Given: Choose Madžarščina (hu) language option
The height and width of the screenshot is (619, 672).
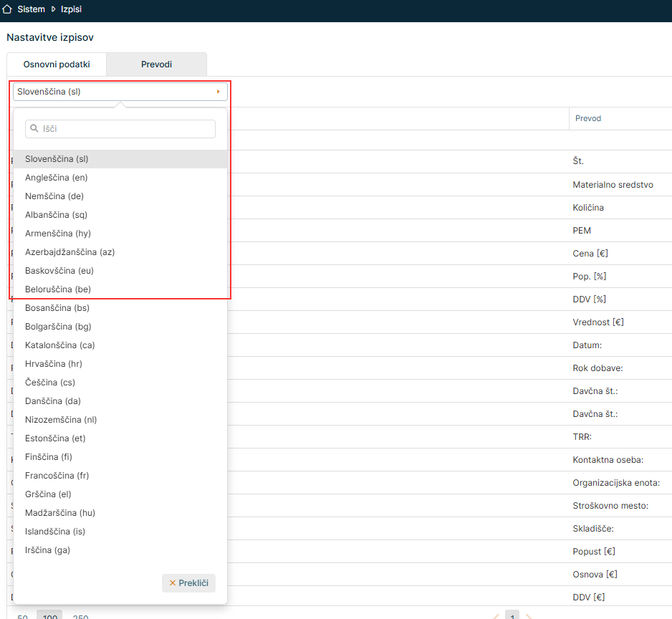Looking at the screenshot, I should click(60, 513).
